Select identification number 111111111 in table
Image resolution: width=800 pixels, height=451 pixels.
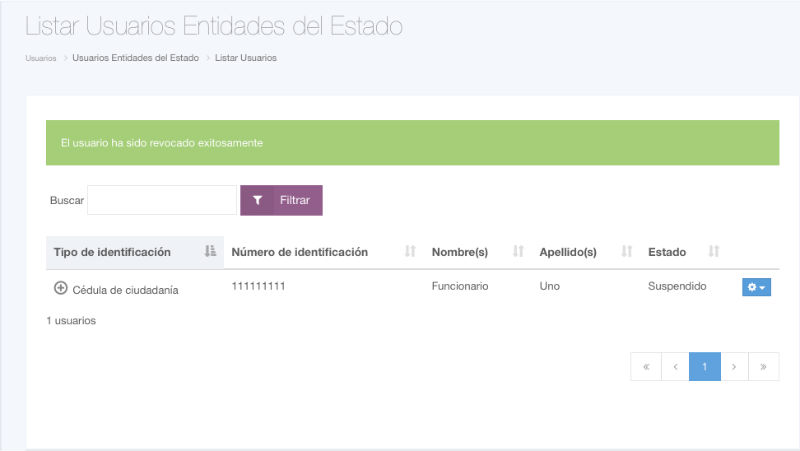click(258, 286)
